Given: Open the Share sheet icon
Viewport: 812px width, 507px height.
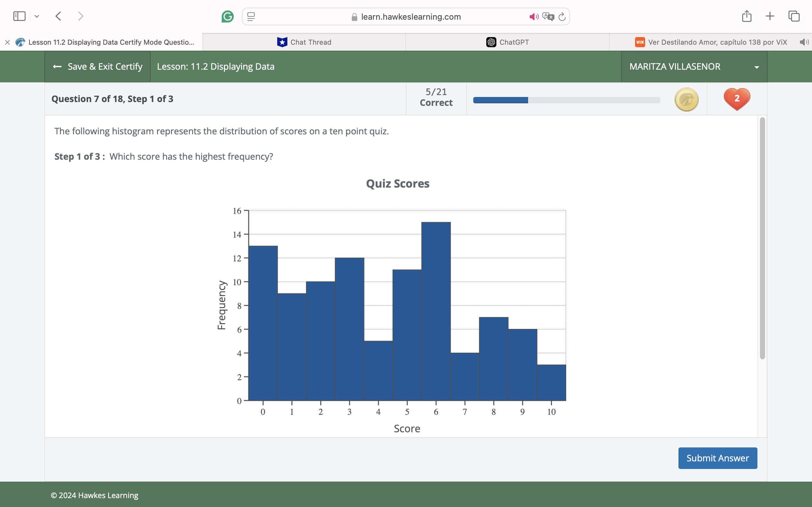Looking at the screenshot, I should click(x=747, y=16).
